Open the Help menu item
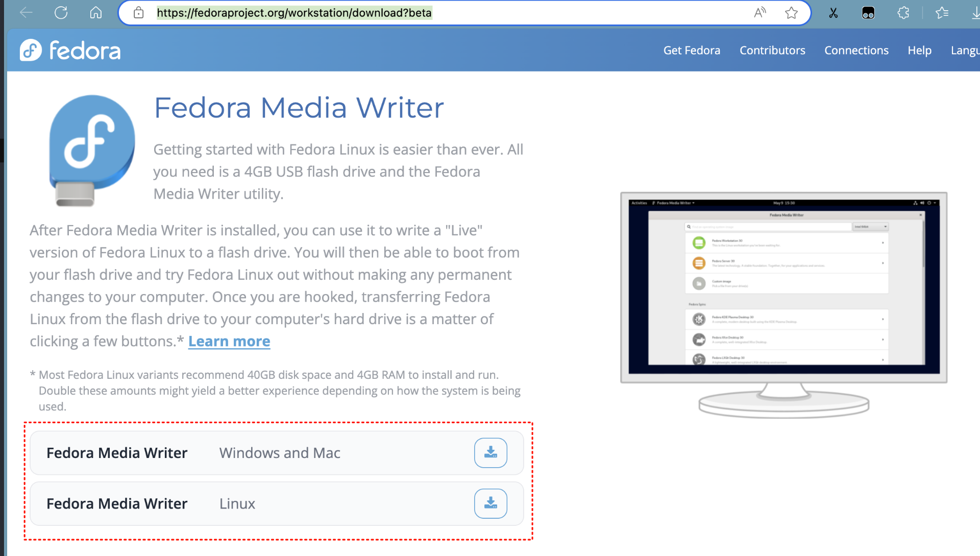The width and height of the screenshot is (980, 556). 919,51
